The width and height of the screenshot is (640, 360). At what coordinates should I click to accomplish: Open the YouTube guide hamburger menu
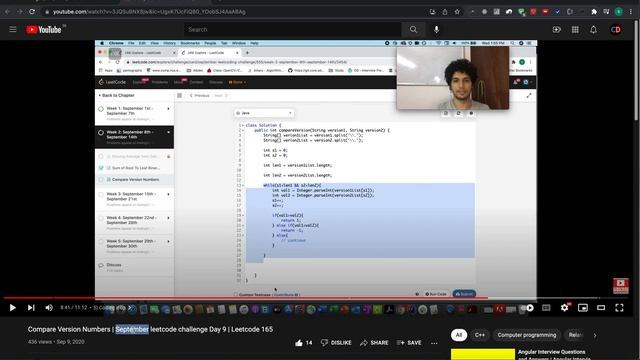click(x=13, y=29)
